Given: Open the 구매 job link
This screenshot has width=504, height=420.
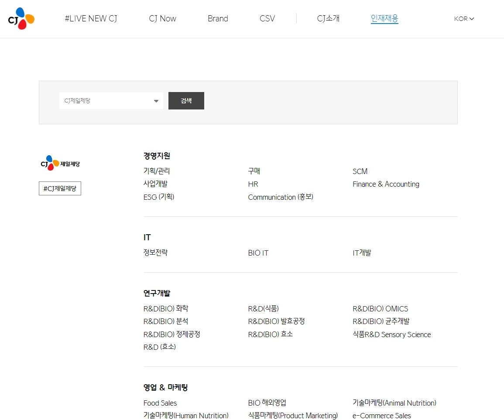Looking at the screenshot, I should coord(254,171).
